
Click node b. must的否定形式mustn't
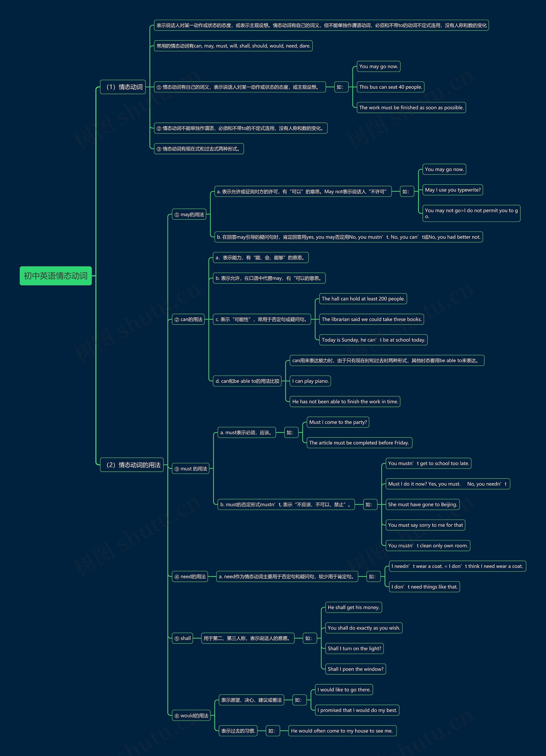click(x=286, y=505)
